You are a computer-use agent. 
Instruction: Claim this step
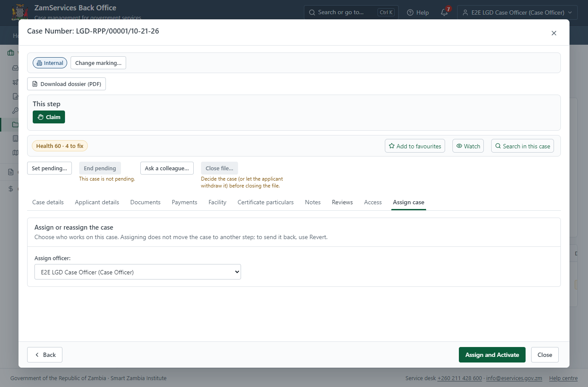click(x=49, y=117)
